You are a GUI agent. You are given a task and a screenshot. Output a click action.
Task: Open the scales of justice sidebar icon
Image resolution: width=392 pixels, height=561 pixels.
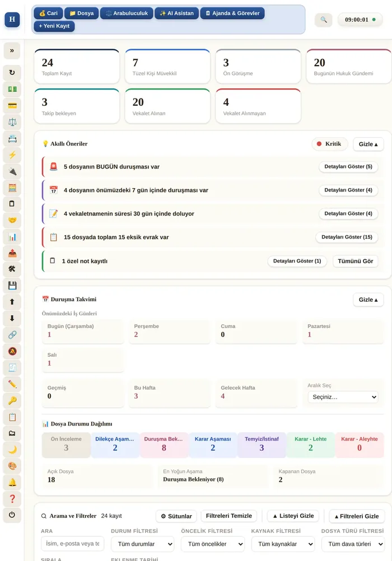[x=12, y=122]
